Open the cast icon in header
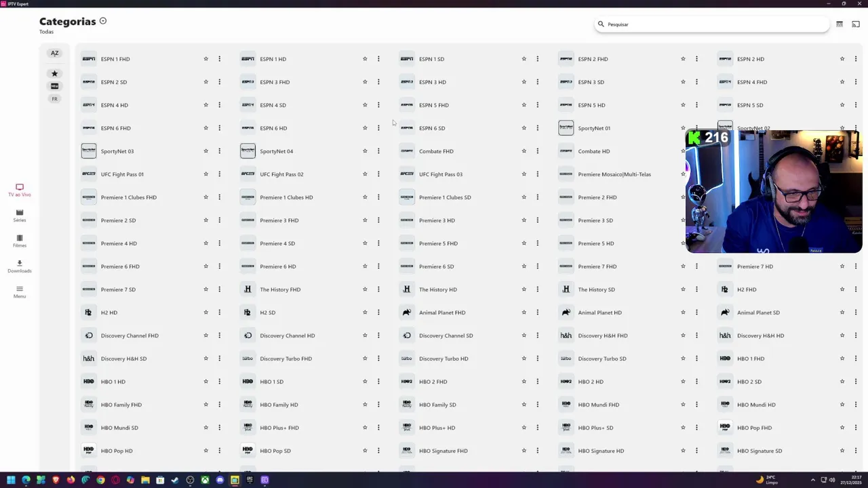 [856, 24]
